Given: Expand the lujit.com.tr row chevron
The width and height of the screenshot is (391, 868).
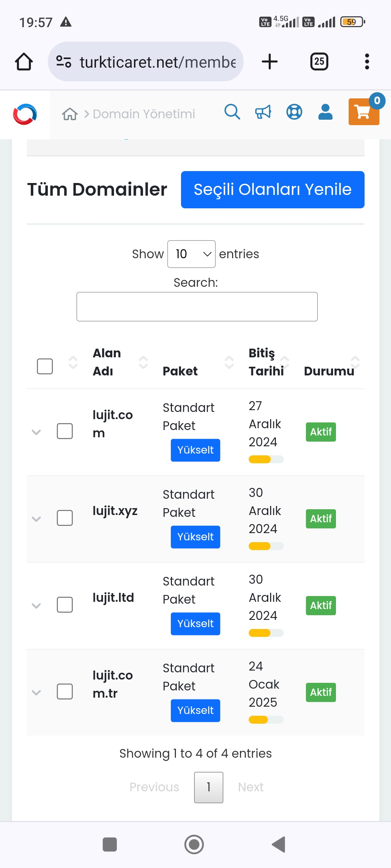Looking at the screenshot, I should click(x=36, y=693).
